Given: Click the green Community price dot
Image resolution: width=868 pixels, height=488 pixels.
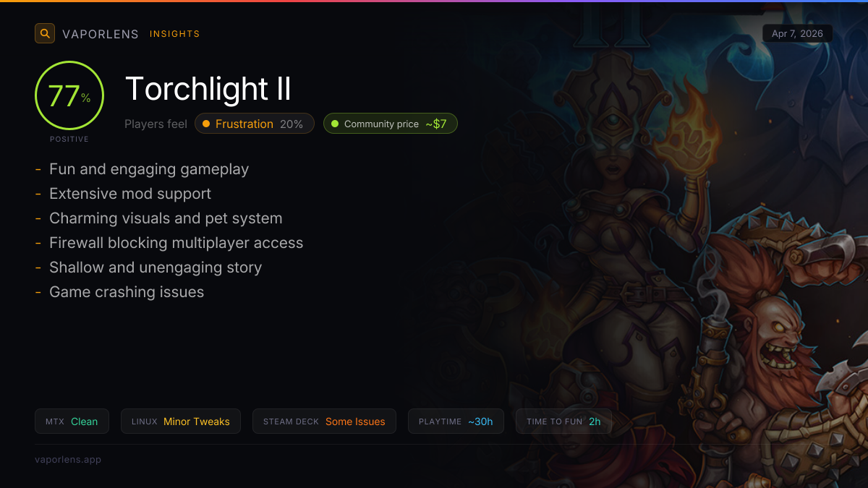Looking at the screenshot, I should pyautogui.click(x=335, y=124).
